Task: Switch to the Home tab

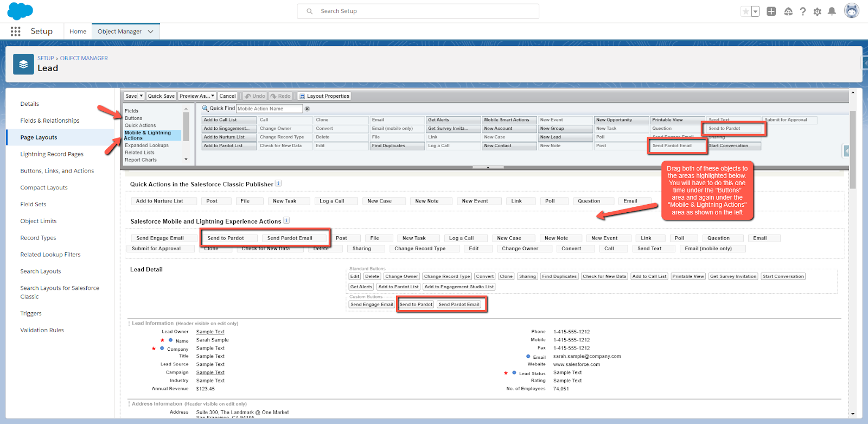Action: coord(78,31)
